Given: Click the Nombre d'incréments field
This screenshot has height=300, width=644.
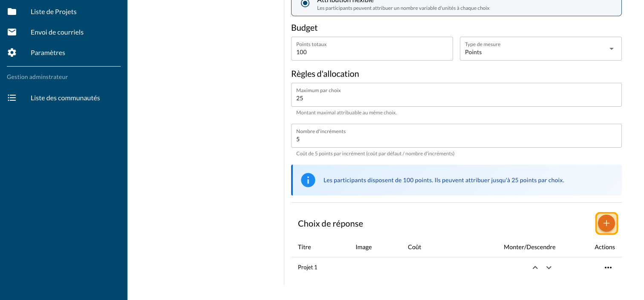Looking at the screenshot, I should pos(456,139).
